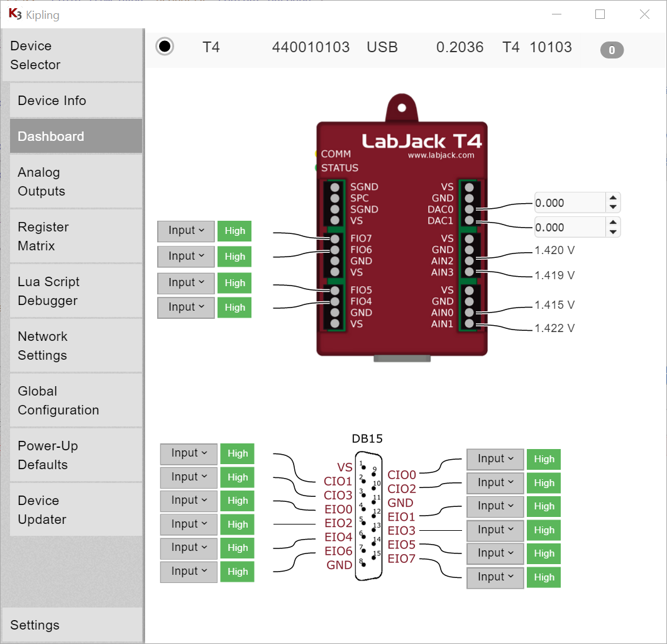Click the DAC0 voltage input field
The width and height of the screenshot is (667, 644).
pos(568,203)
